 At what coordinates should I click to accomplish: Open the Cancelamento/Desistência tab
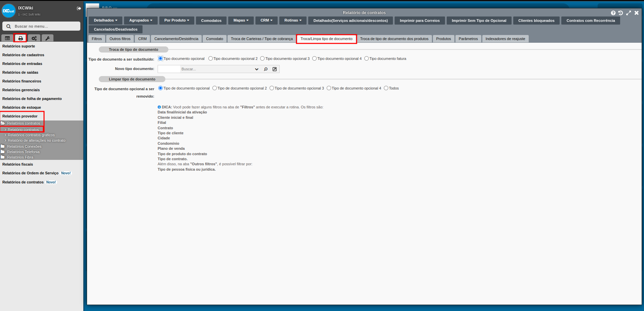176,39
